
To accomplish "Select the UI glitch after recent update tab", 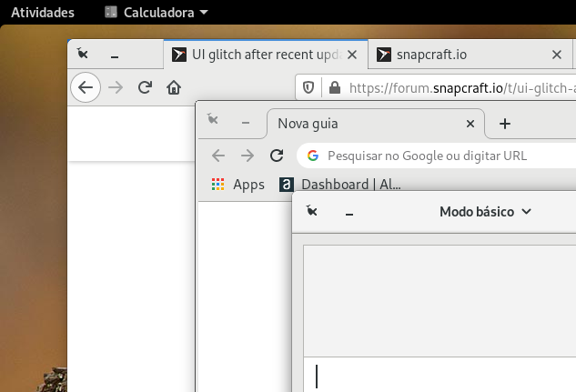I will pyautogui.click(x=255, y=55).
